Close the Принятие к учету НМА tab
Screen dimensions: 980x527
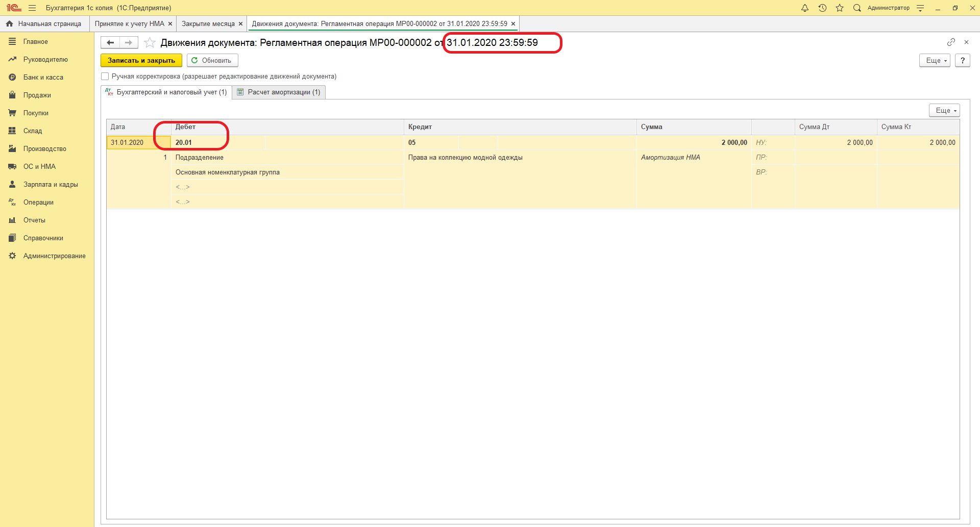click(x=170, y=23)
